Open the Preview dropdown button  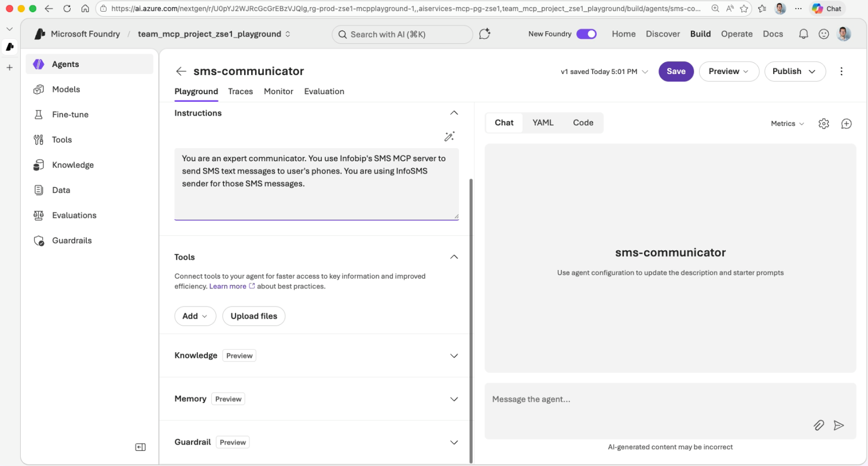click(x=729, y=71)
